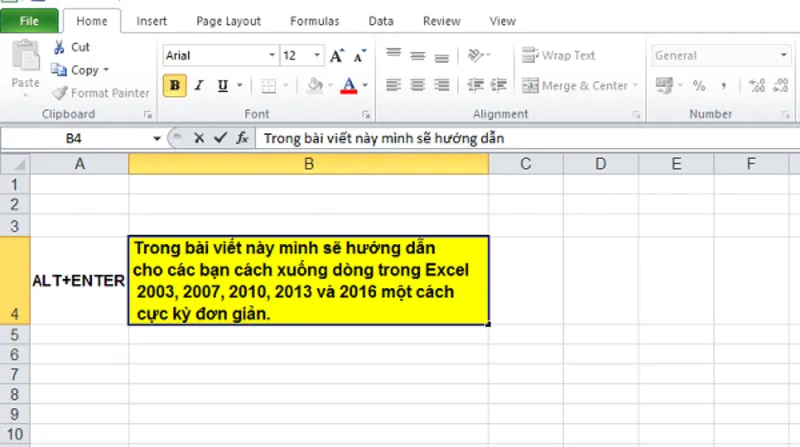Open the Formulas tab

[x=314, y=21]
